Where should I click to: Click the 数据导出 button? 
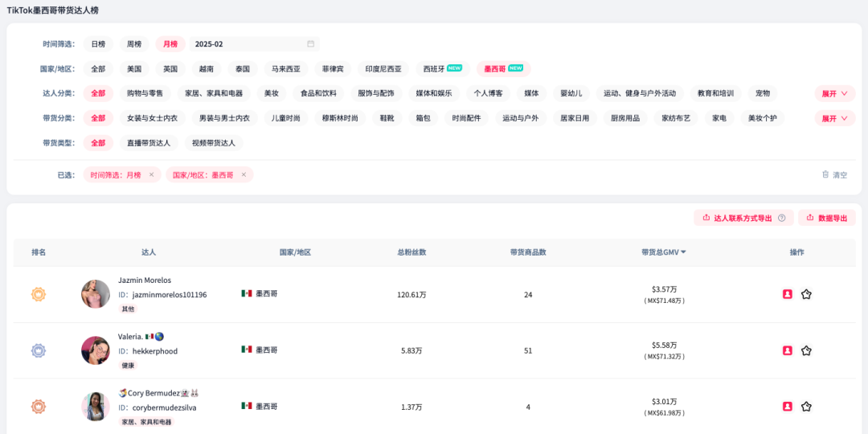826,218
